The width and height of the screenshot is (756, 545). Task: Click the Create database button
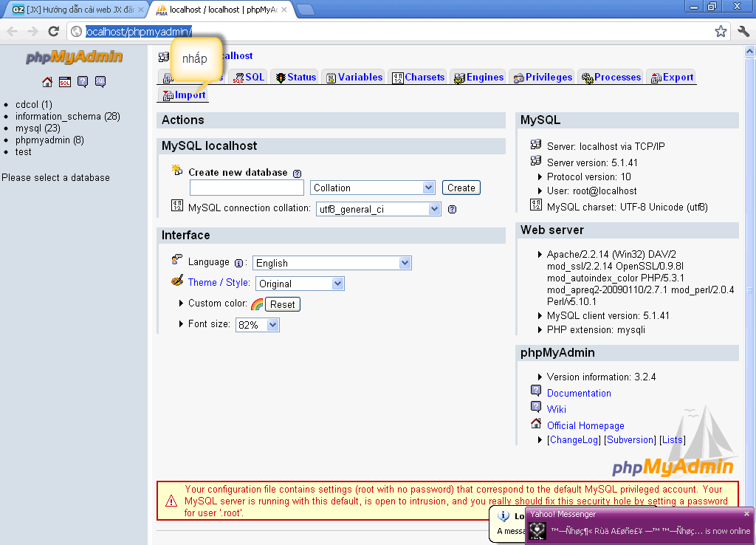tap(461, 188)
